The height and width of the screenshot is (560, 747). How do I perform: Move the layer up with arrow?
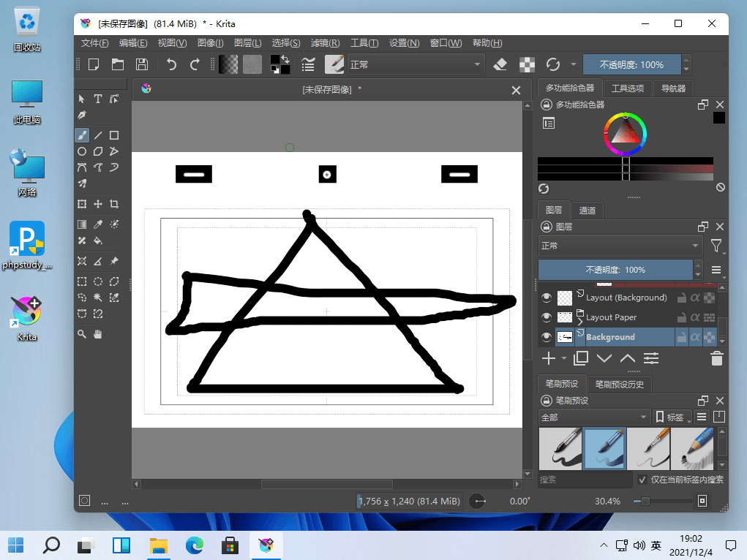(628, 358)
